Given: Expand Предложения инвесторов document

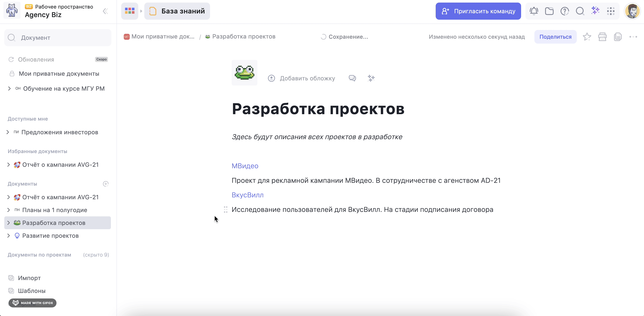Looking at the screenshot, I should (8, 132).
